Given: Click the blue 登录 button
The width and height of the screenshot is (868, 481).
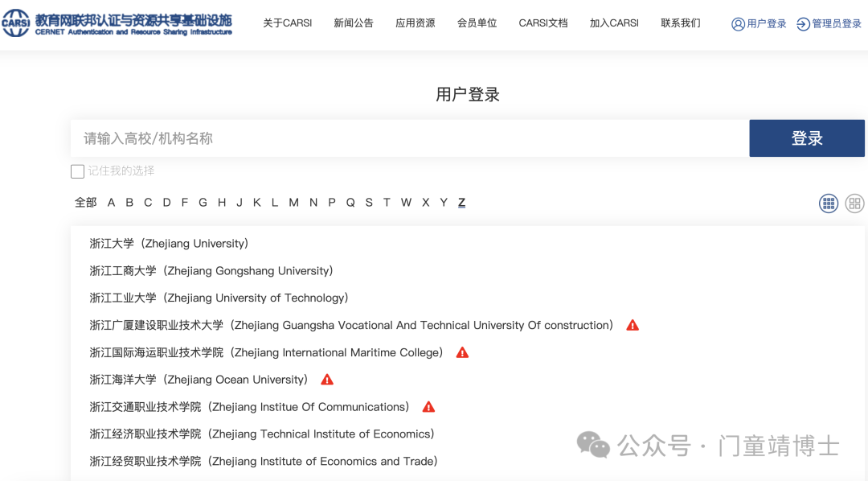Looking at the screenshot, I should 807,138.
